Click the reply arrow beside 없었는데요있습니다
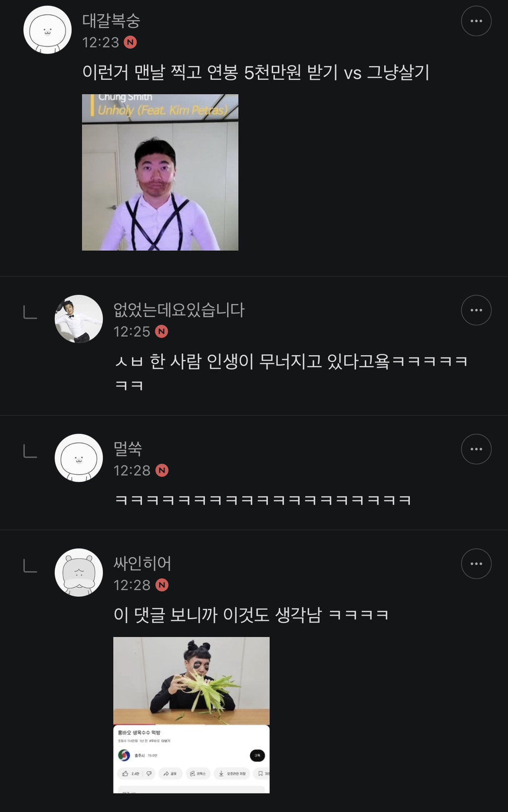Viewport: 508px width, 812px height. coord(30,312)
